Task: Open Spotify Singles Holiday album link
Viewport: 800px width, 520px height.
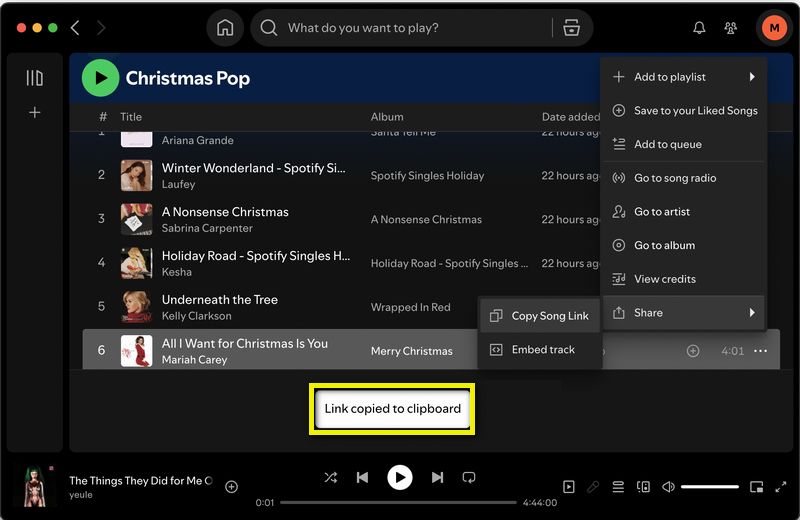Action: (428, 176)
